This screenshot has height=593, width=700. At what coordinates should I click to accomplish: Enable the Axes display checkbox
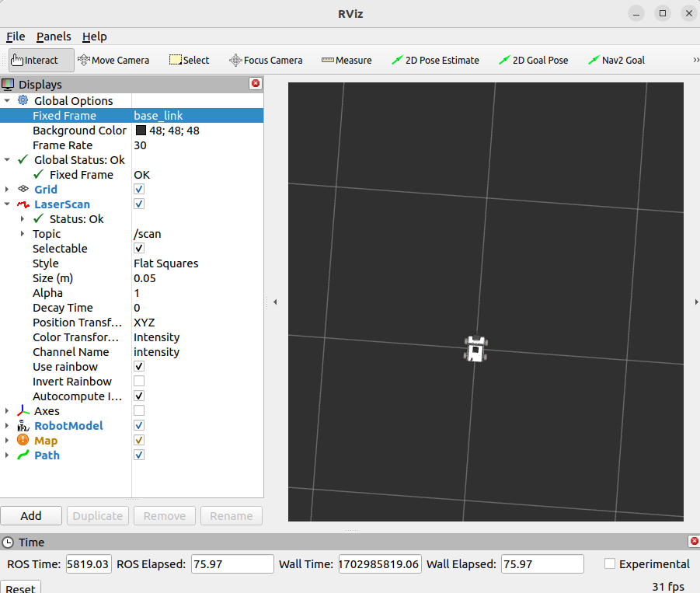(139, 410)
